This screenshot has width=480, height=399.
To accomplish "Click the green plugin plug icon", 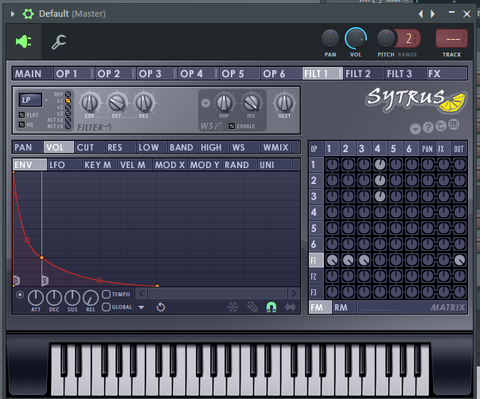I will point(24,42).
